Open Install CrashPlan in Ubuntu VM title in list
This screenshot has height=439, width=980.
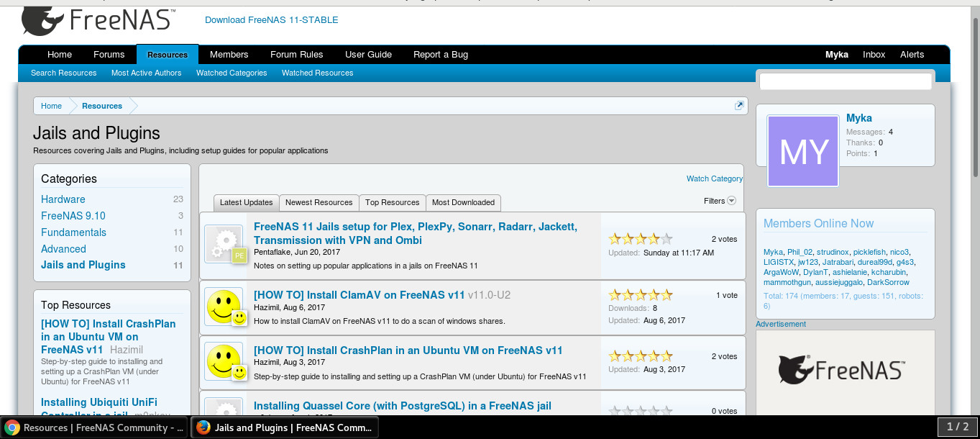[x=408, y=350]
